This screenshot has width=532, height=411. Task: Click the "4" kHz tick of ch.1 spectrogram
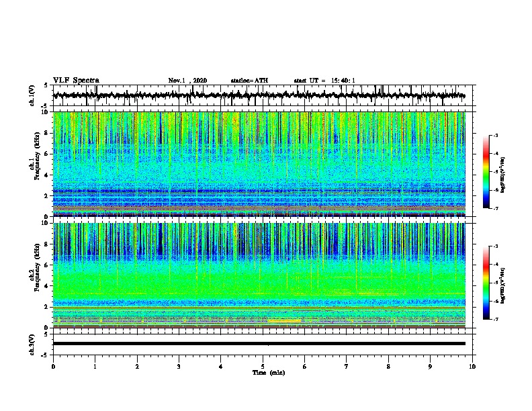point(47,175)
